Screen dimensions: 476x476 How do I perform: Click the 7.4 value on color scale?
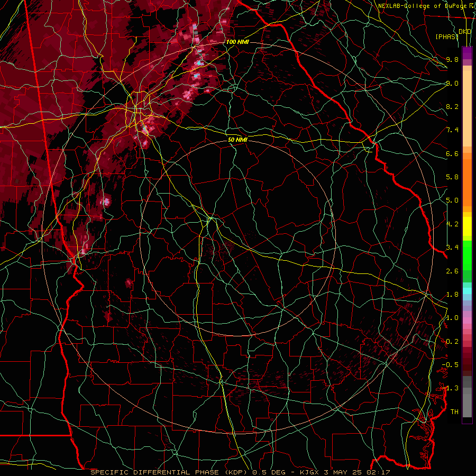(452, 130)
